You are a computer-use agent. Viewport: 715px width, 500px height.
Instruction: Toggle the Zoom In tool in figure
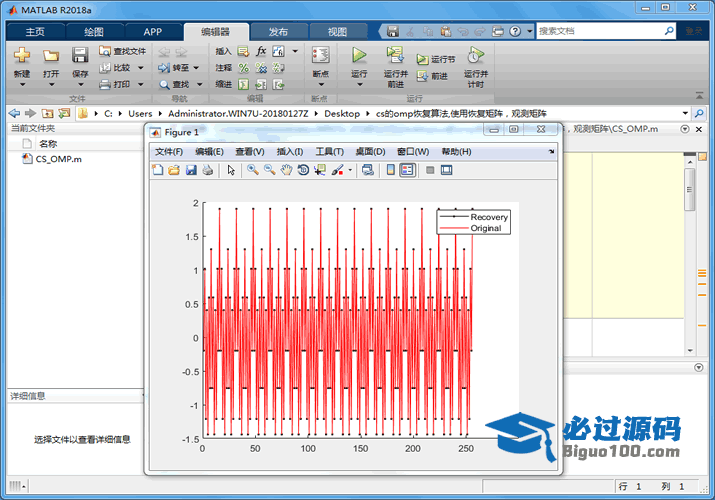tap(252, 170)
